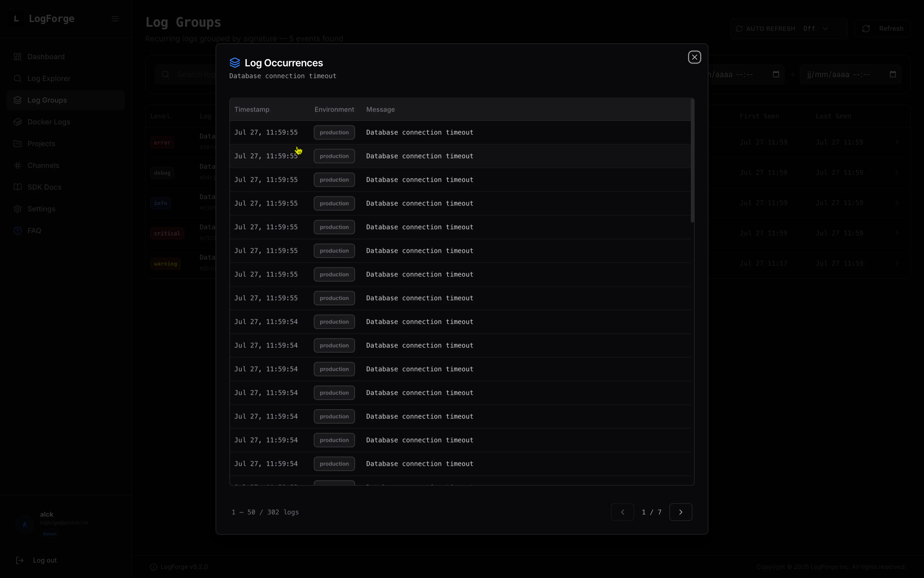
Task: Click the FAQ question mark icon
Action: pyautogui.click(x=18, y=231)
